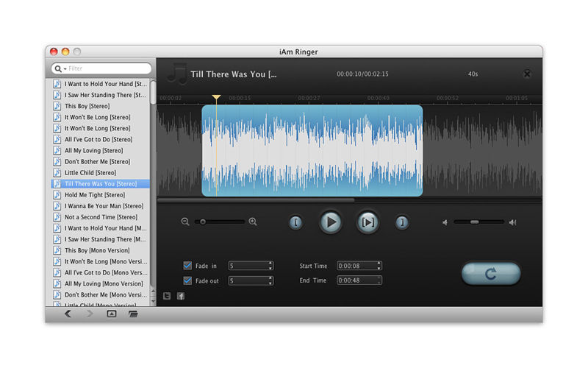Select "I Saw Her Standing There [M..."
Screen dimensions: 588x368
[x=100, y=239]
